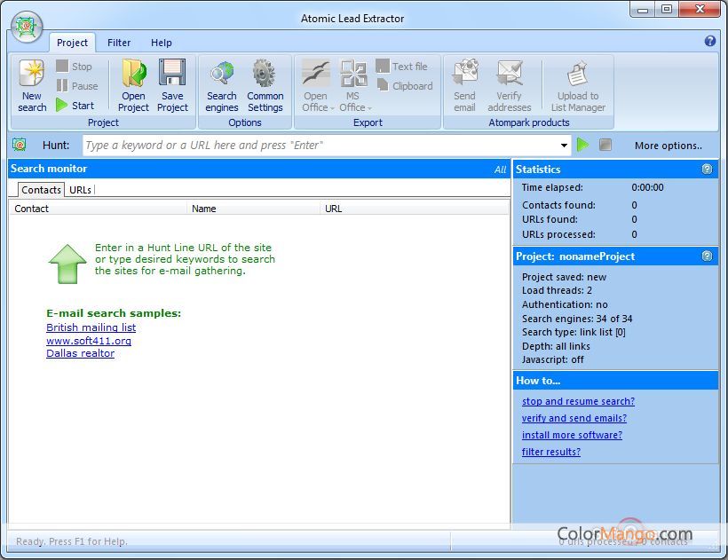This screenshot has height=560, width=728.
Task: Open the www.soft411.org sample link
Action: click(89, 341)
